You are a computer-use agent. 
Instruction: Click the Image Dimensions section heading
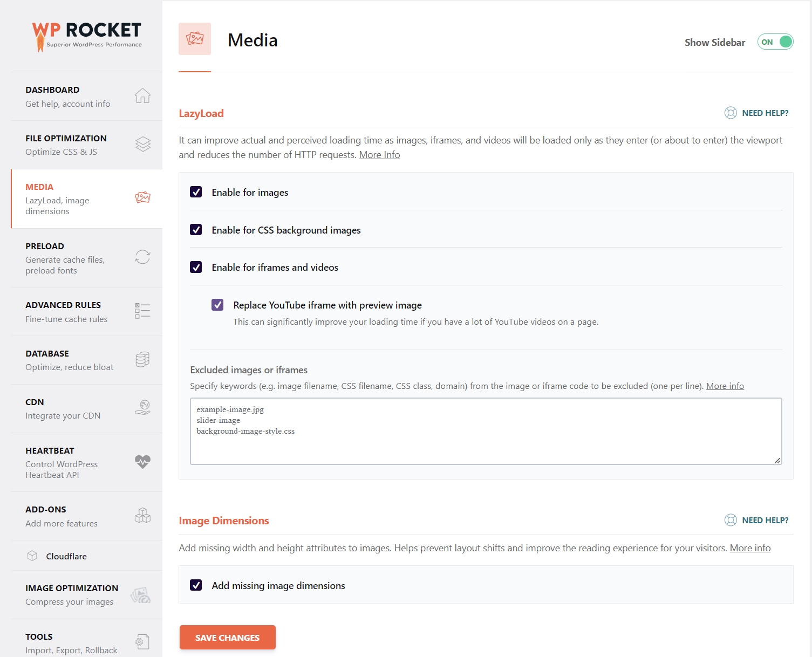click(x=224, y=521)
